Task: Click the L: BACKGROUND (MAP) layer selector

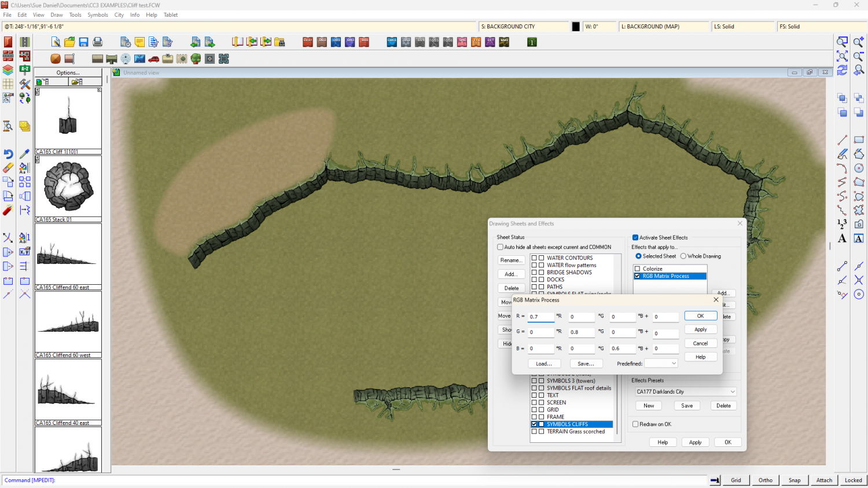Action: [664, 27]
